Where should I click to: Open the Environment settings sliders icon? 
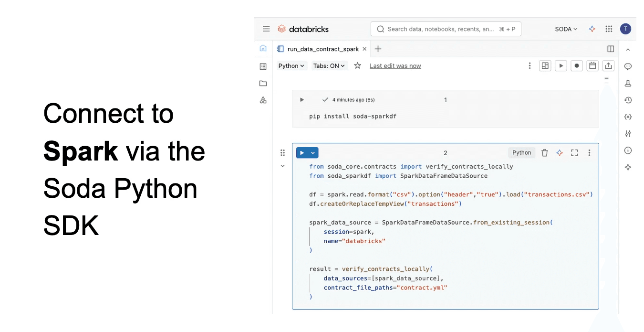pos(628,134)
